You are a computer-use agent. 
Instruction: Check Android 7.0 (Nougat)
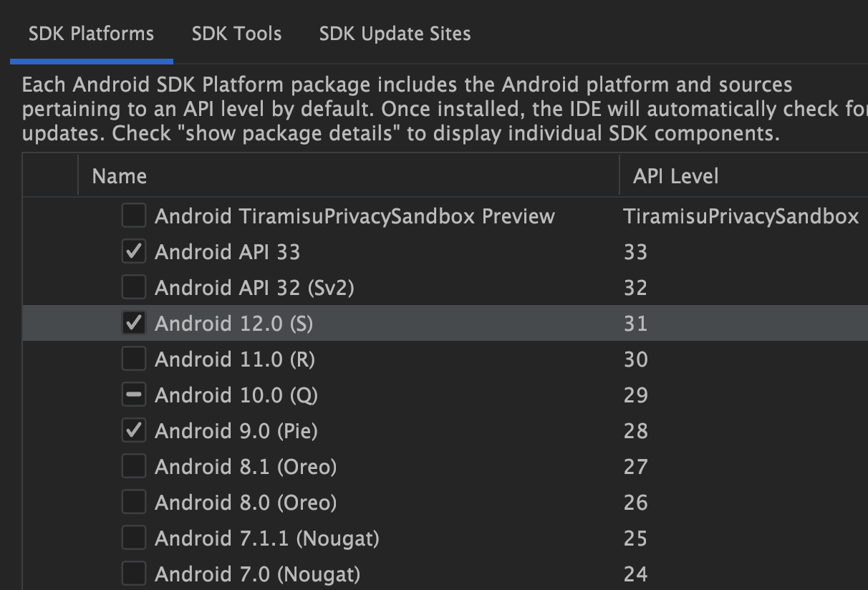coord(133,574)
